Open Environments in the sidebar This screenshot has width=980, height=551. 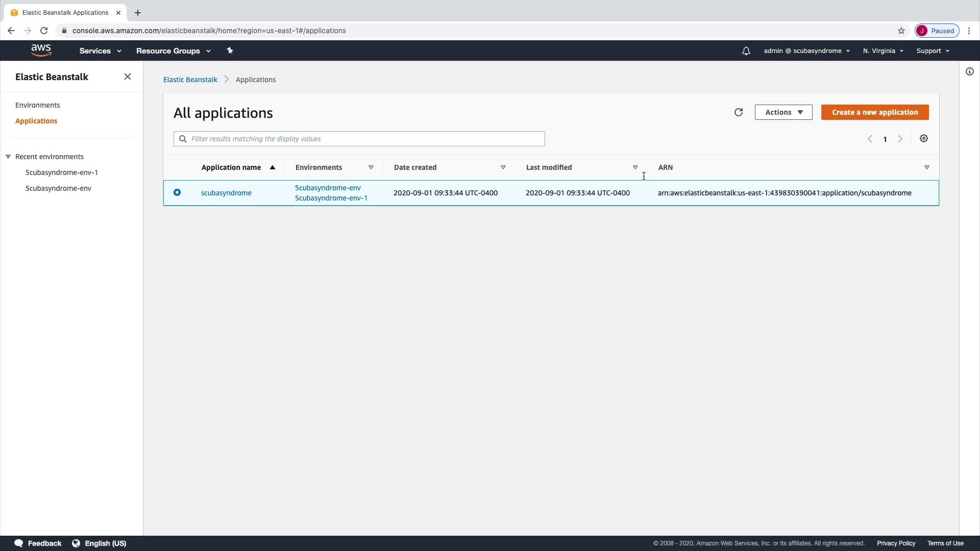coord(37,105)
